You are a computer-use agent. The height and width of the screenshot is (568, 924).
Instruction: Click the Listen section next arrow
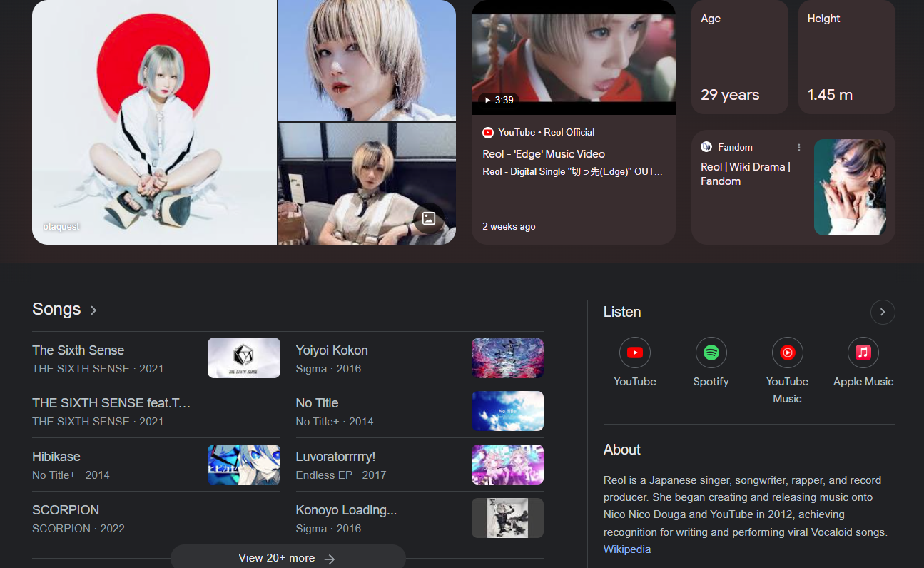coord(883,312)
